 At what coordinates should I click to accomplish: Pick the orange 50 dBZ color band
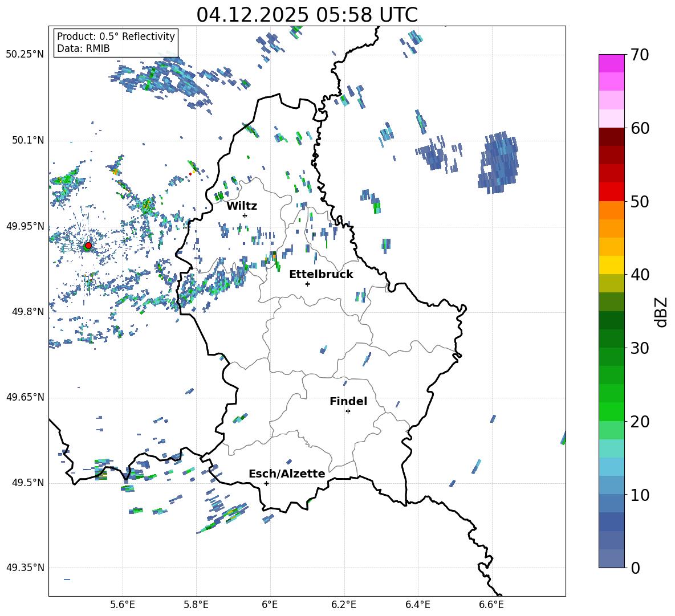[x=611, y=210]
